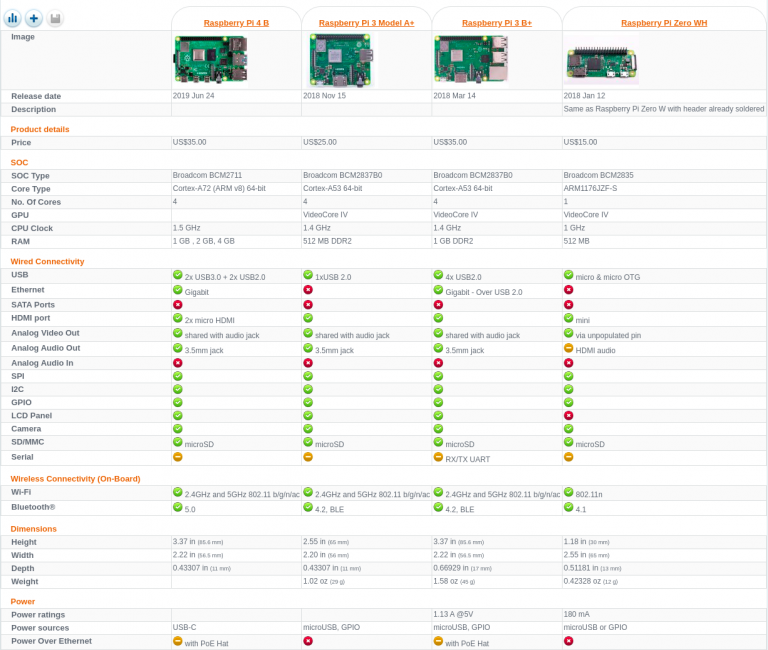Click the green check for Pi 3 A+ I2C
Screen dimensions: 768x650
click(308, 389)
